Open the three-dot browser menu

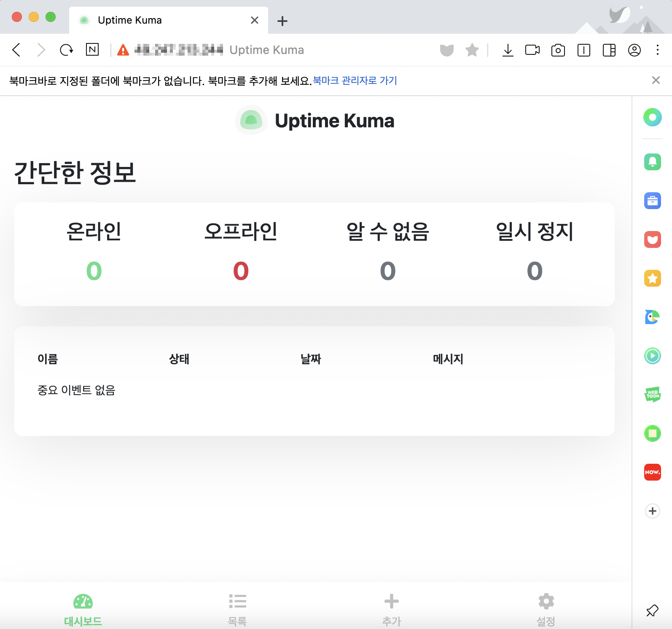pos(658,50)
